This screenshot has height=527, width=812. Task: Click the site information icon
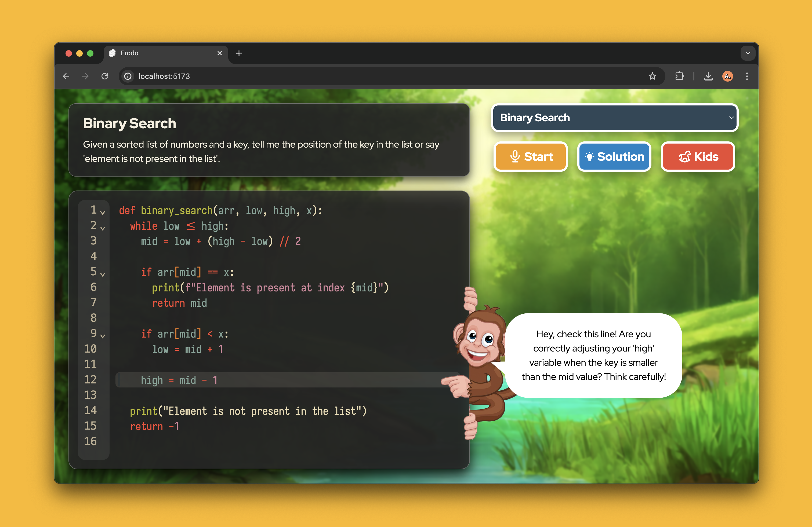coord(128,76)
